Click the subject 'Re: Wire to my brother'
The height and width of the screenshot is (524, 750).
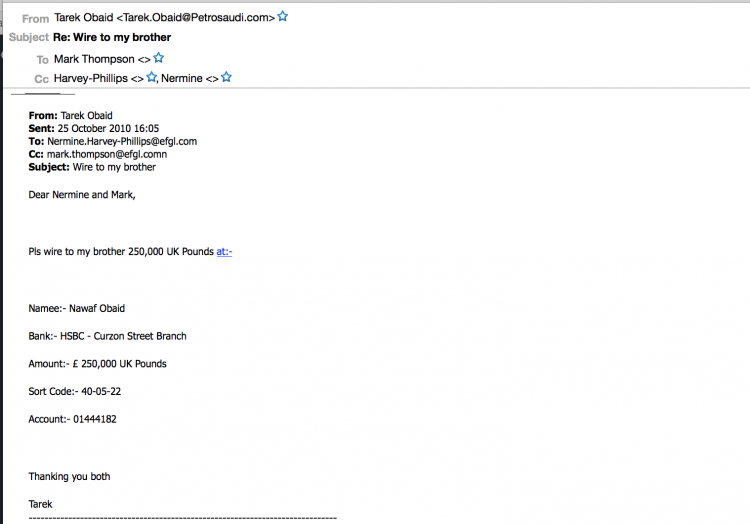[x=112, y=37]
